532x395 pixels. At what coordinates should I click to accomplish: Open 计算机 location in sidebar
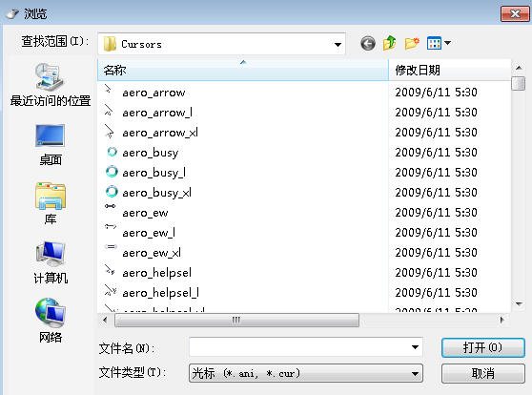coord(51,262)
